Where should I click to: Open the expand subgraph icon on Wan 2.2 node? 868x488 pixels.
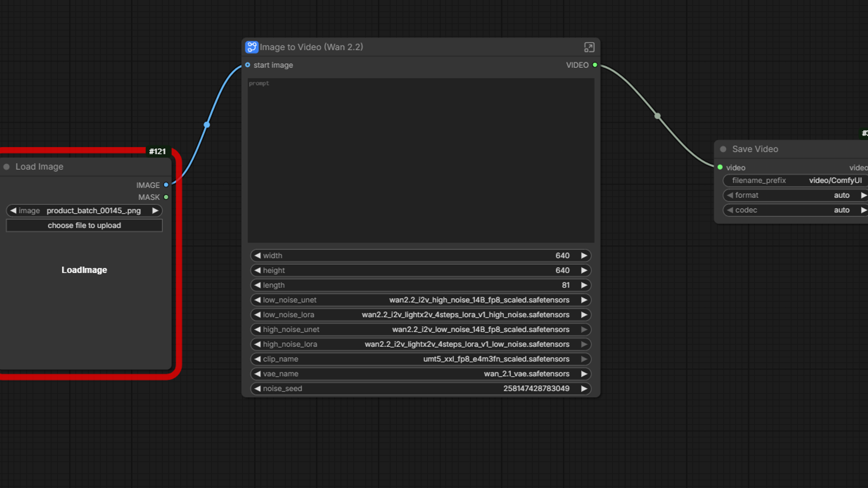click(x=589, y=47)
